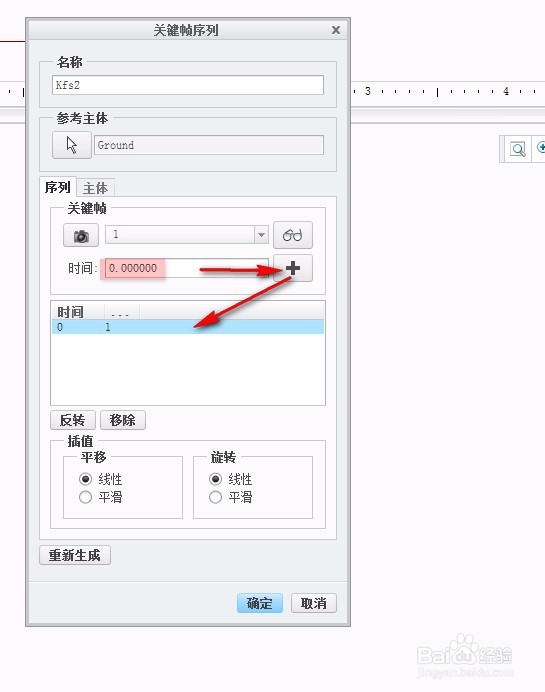The height and width of the screenshot is (692, 545).
Task: Click the timeline ruler at mark 3
Action: 368,91
